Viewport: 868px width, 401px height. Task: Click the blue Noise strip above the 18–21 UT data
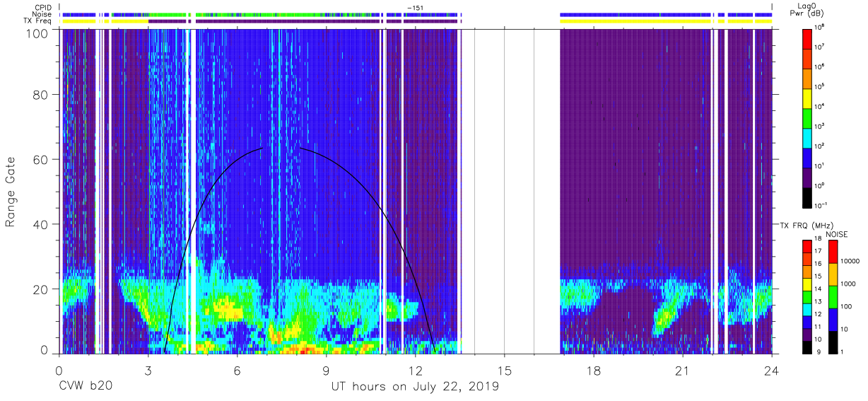pyautogui.click(x=636, y=14)
